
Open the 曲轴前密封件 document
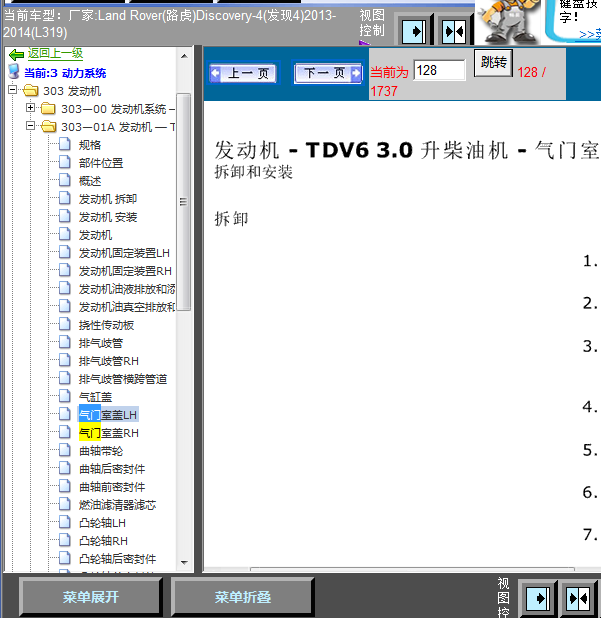click(112, 487)
